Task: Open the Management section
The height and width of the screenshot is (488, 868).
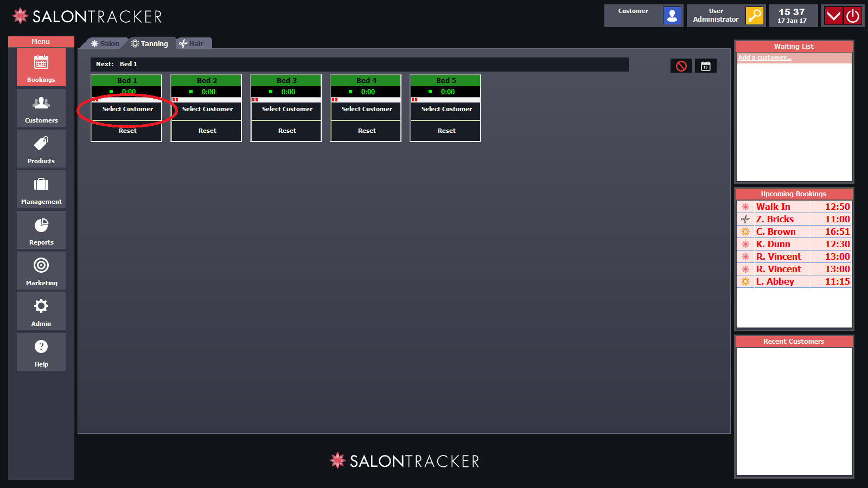Action: (x=41, y=189)
